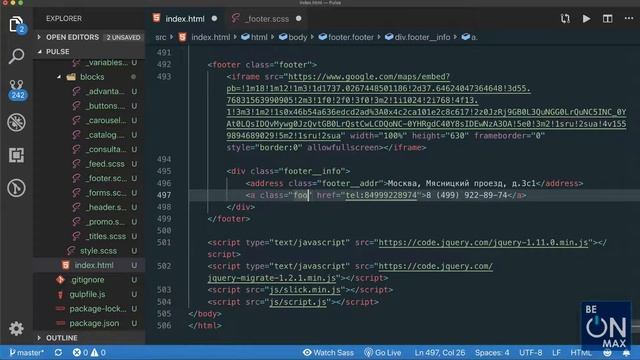The width and height of the screenshot is (640, 360).
Task: Click the feedback smiley in status bar
Action: click(608, 353)
